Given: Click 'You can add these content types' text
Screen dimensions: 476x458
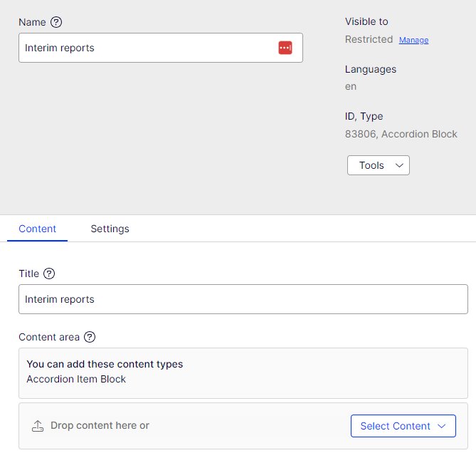Looking at the screenshot, I should click(105, 364).
